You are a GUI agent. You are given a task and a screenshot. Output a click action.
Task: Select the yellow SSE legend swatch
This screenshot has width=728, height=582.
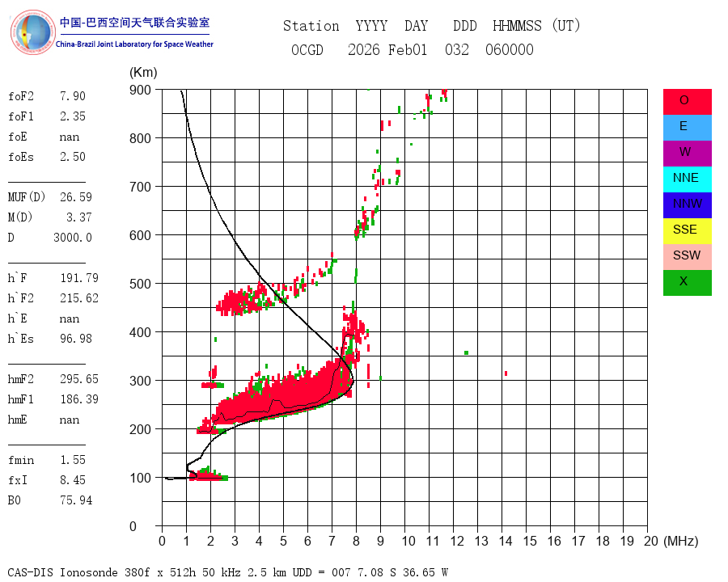[x=687, y=231]
